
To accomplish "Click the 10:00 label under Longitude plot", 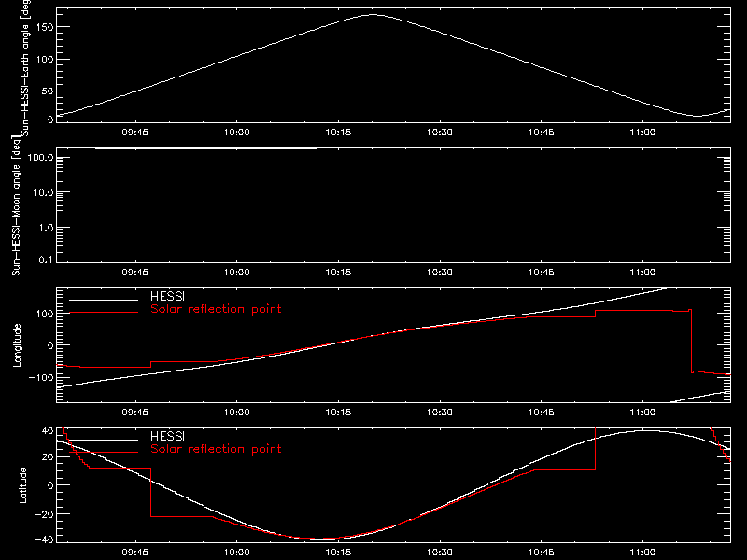I will pos(237,413).
